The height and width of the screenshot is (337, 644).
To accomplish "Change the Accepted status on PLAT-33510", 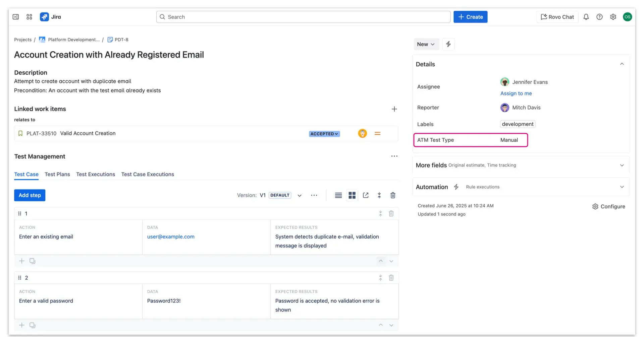I will tap(324, 133).
